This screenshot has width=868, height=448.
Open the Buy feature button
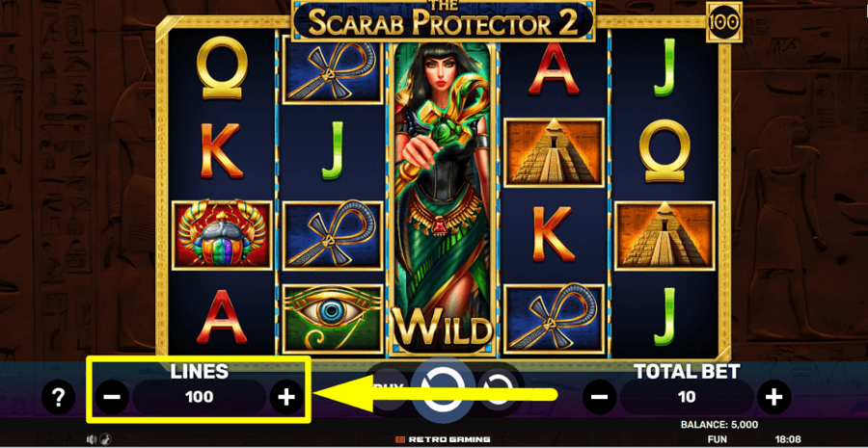pyautogui.click(x=390, y=389)
